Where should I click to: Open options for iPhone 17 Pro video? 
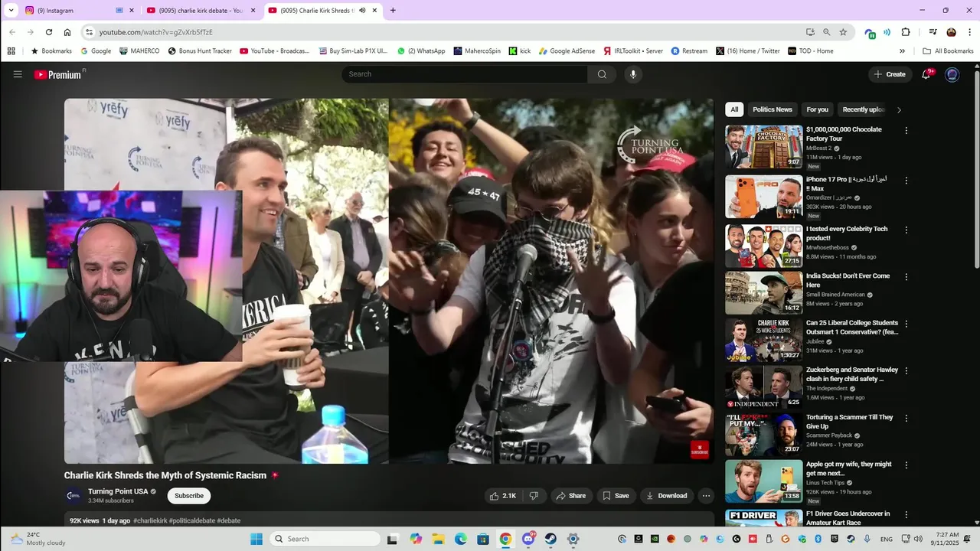click(906, 181)
